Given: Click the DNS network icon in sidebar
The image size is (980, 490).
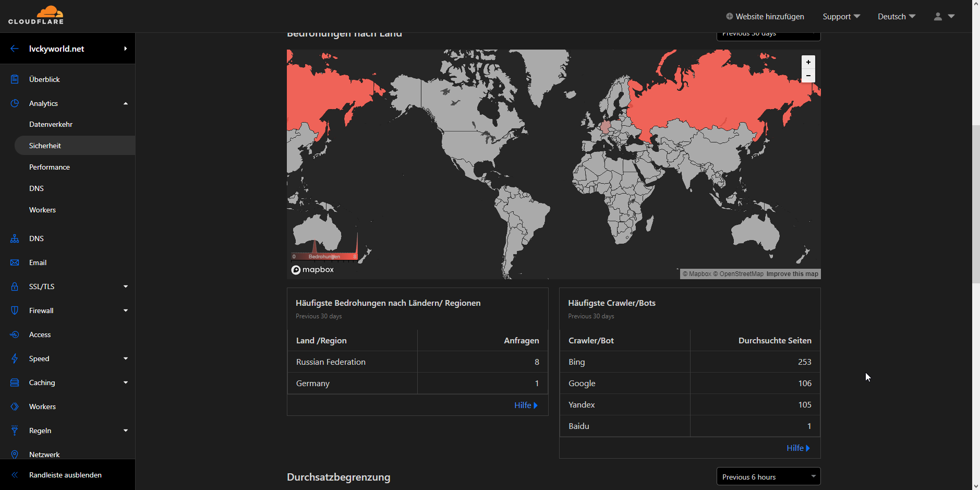Looking at the screenshot, I should pyautogui.click(x=15, y=238).
